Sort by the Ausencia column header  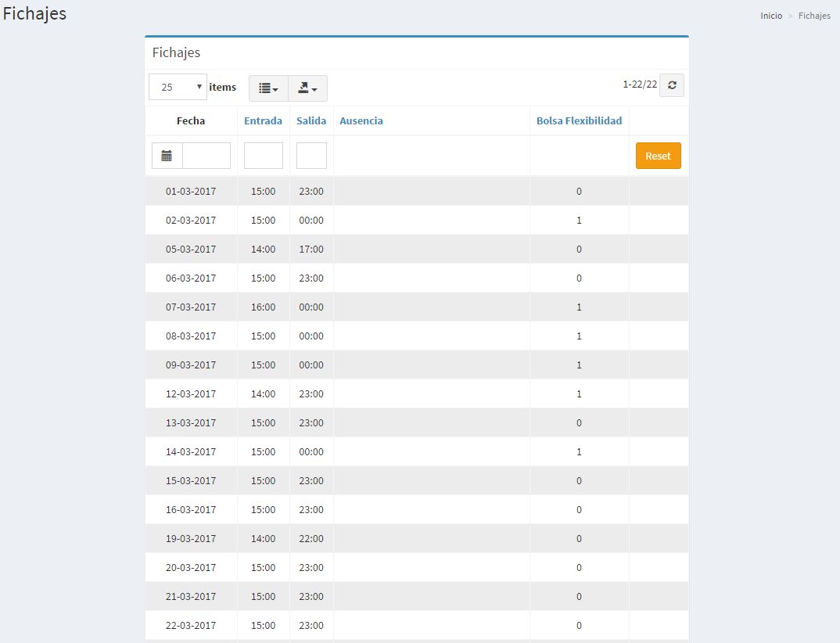point(361,120)
